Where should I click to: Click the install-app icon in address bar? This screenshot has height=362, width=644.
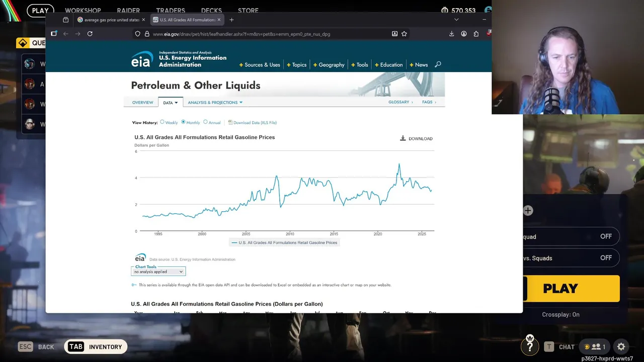(394, 34)
